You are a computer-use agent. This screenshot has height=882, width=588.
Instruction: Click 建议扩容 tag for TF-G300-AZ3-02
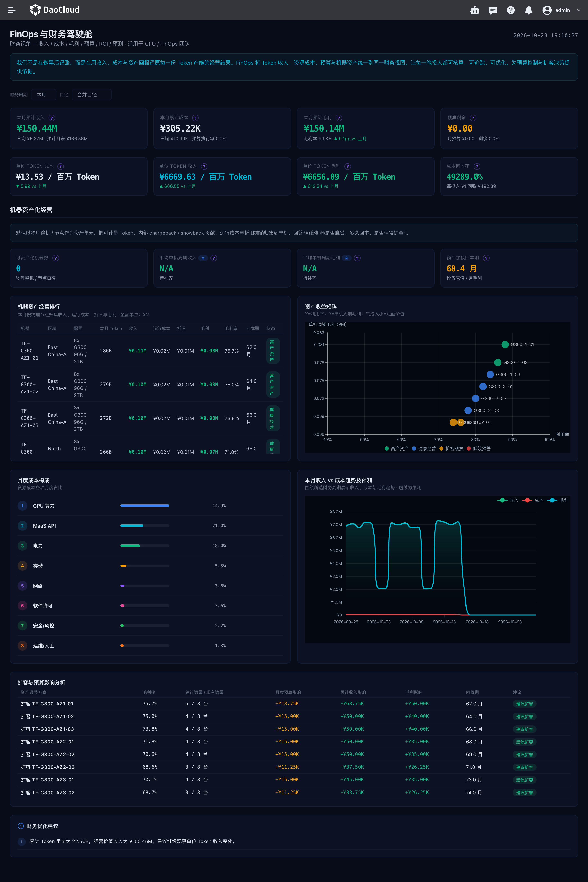(524, 793)
